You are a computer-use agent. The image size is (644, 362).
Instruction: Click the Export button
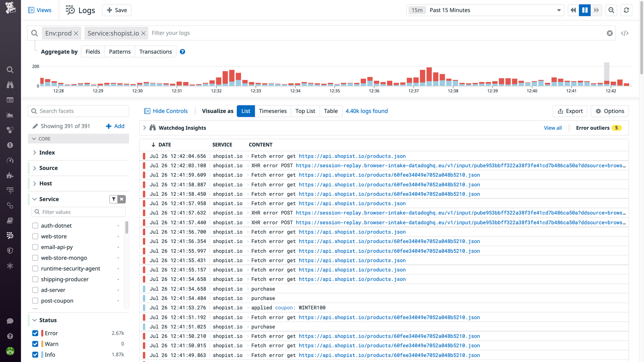point(570,111)
